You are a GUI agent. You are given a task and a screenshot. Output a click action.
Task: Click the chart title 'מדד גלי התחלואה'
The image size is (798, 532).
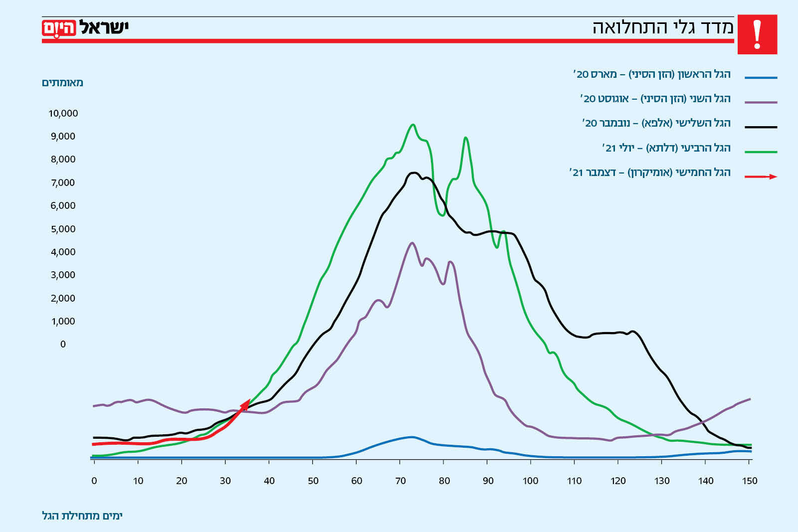point(663,27)
